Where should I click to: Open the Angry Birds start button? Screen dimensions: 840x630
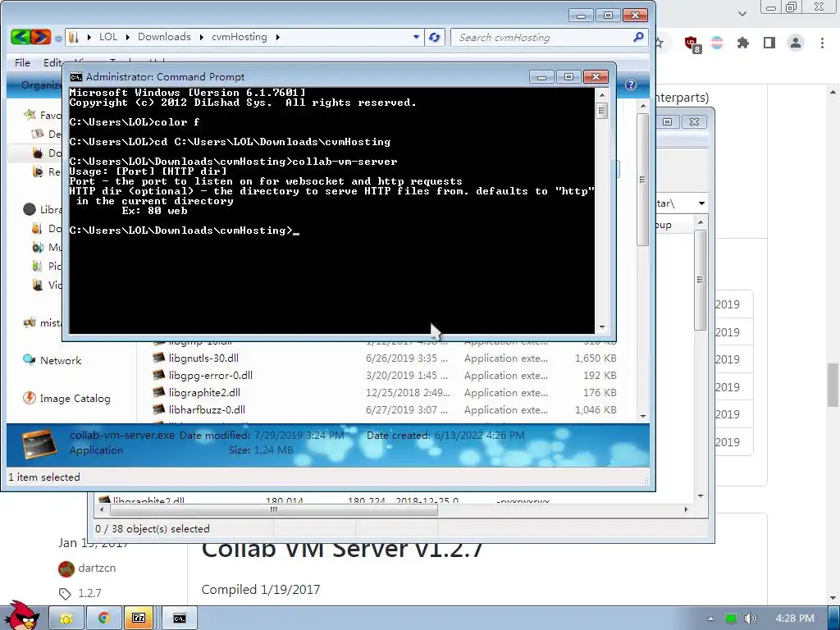(21, 615)
